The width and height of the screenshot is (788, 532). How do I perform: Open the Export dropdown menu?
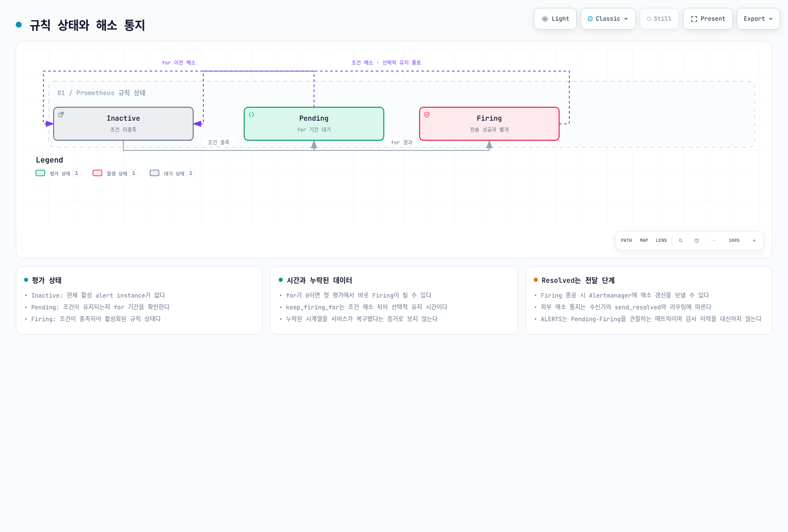[x=758, y=19]
